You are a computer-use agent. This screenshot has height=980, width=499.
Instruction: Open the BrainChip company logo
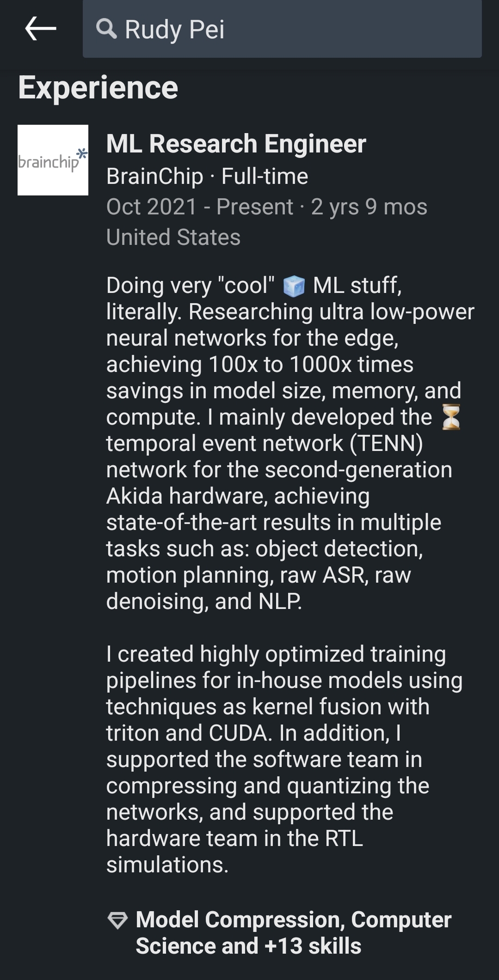53,160
